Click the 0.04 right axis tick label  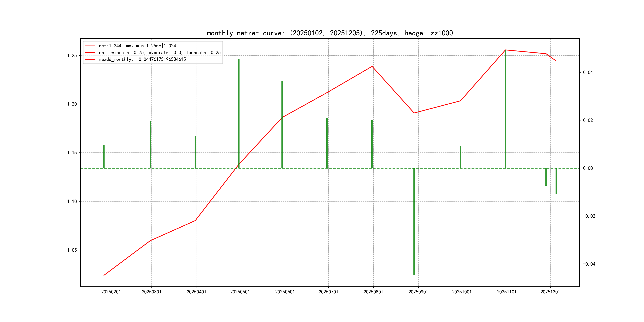pos(588,73)
